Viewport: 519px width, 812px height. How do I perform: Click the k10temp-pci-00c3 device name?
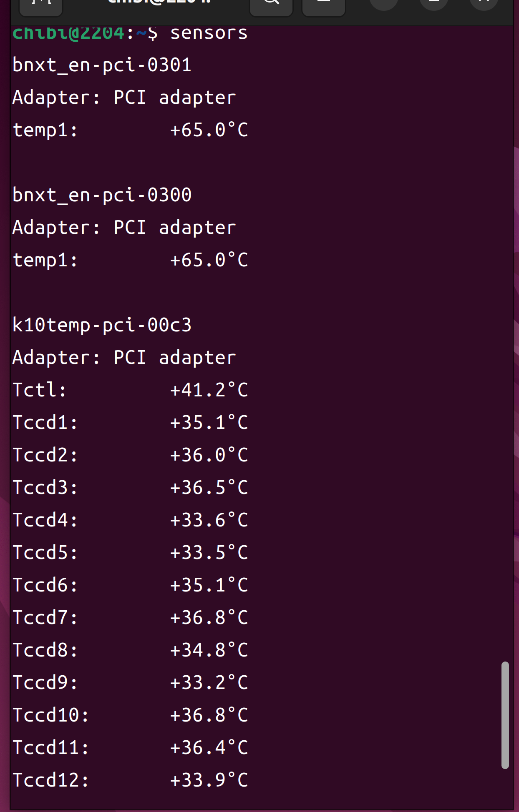pyautogui.click(x=102, y=325)
